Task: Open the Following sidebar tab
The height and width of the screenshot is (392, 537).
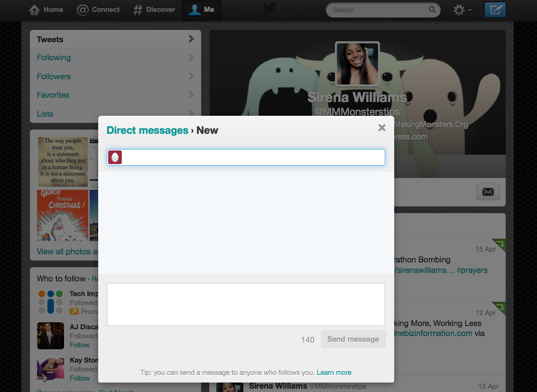Action: pos(115,57)
